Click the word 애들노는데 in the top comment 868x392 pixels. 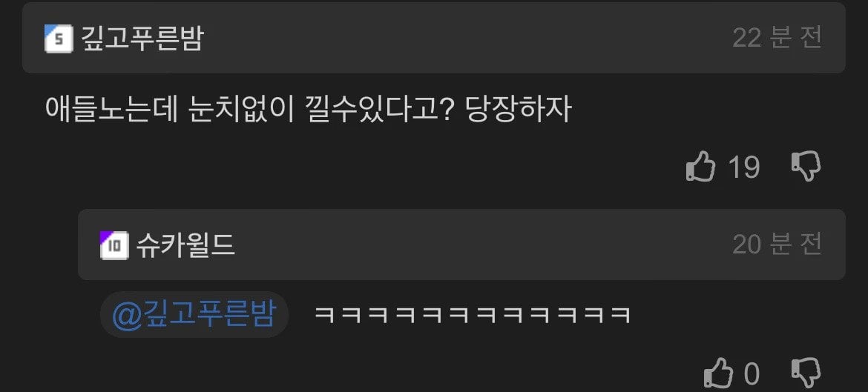coord(111,109)
